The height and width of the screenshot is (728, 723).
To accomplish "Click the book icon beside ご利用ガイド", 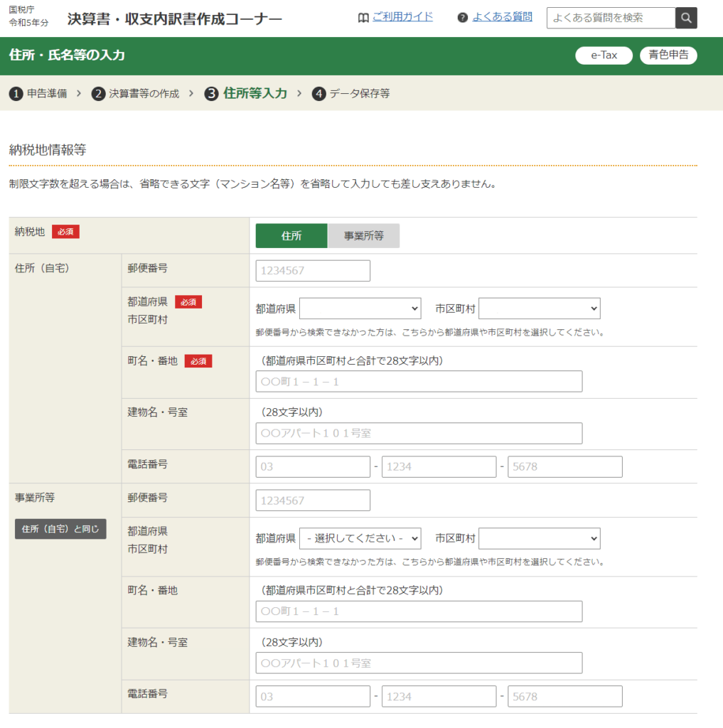I will click(x=363, y=18).
